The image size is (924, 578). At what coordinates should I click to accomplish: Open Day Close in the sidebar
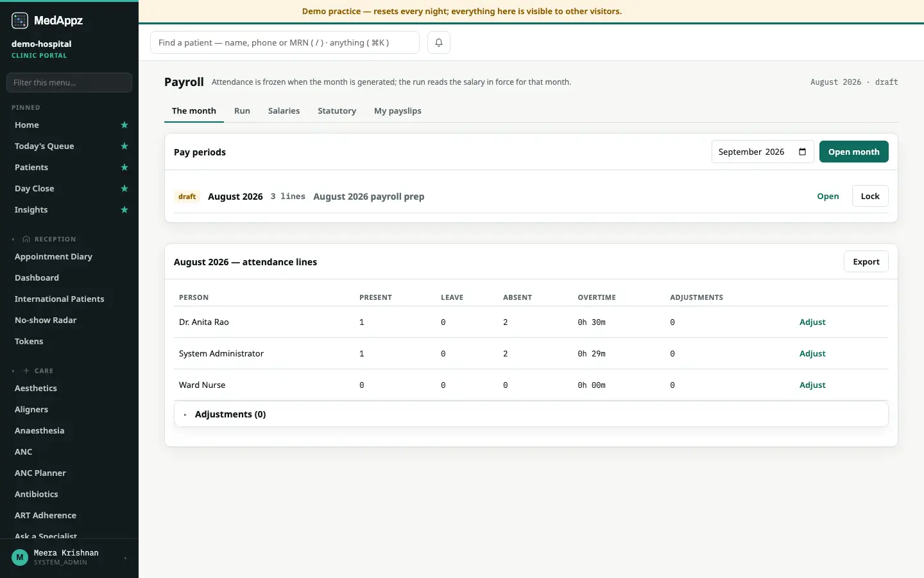pos(35,189)
